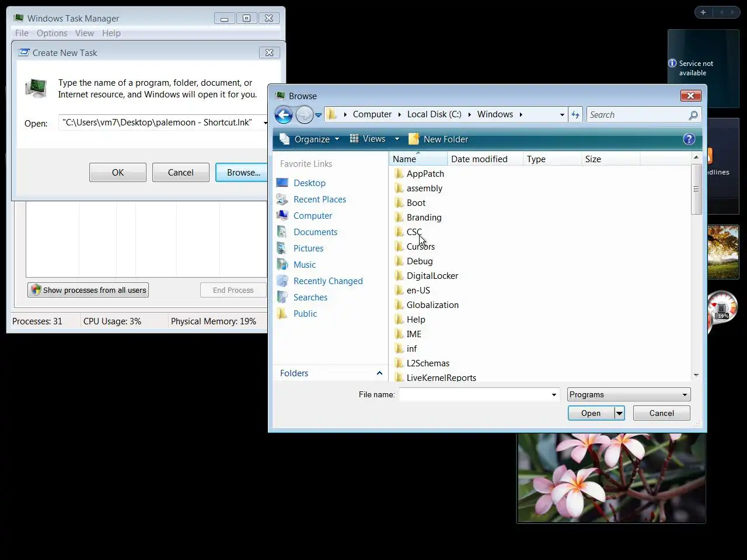
Task: Click the search magnifier icon
Action: 693,115
